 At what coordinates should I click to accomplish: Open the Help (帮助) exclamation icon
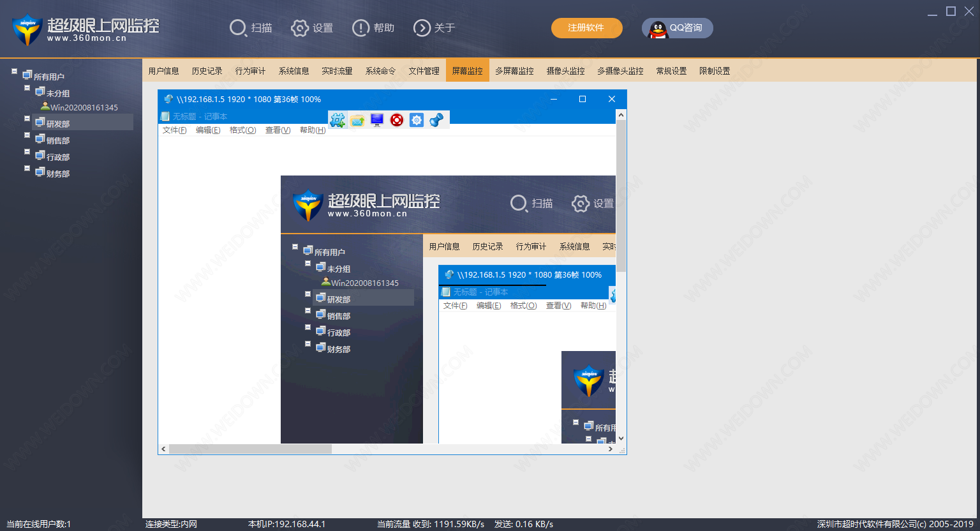pyautogui.click(x=360, y=28)
